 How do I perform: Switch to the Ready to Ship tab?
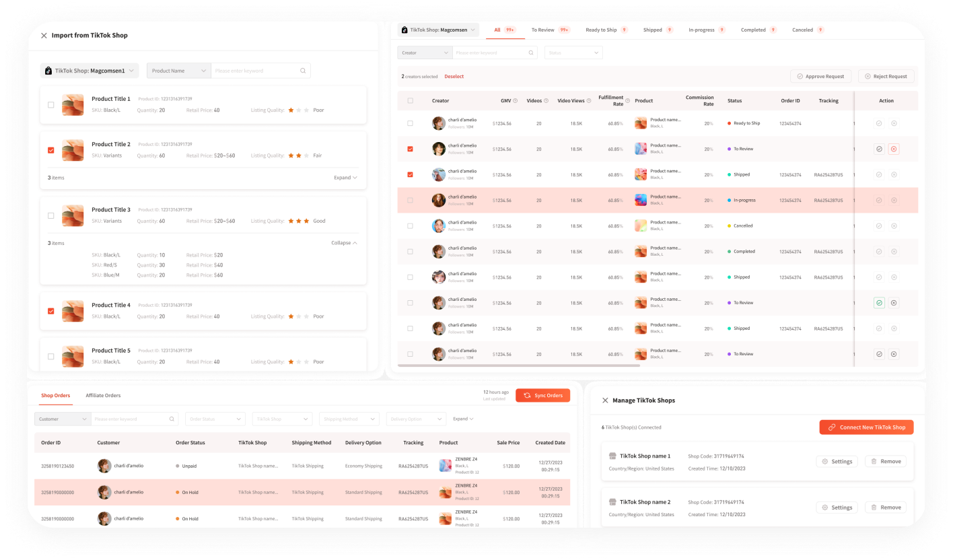[x=601, y=30]
